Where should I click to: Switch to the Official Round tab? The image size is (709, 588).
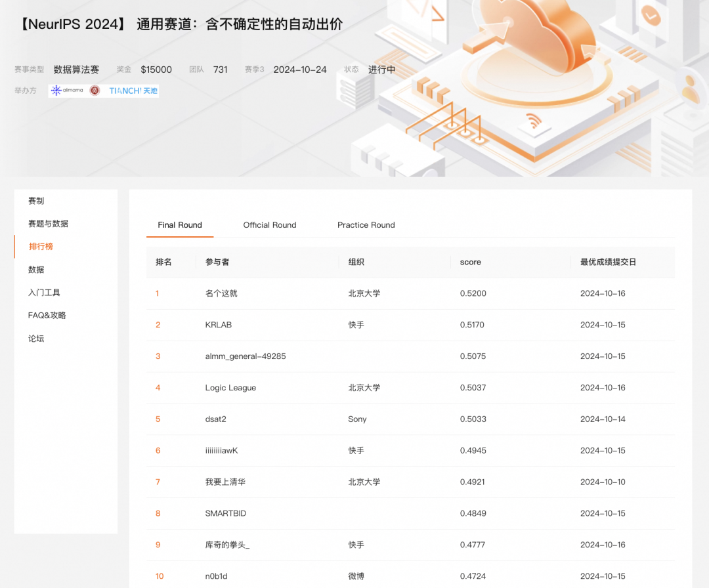pos(270,224)
